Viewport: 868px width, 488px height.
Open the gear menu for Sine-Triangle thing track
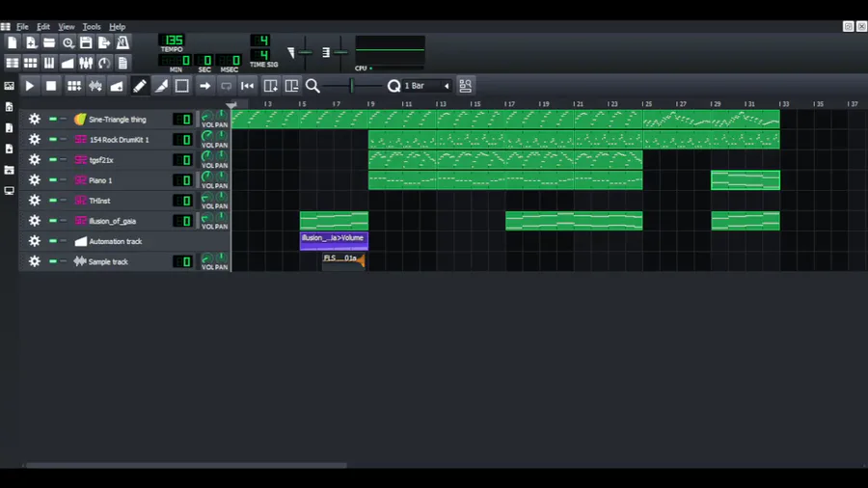point(35,119)
